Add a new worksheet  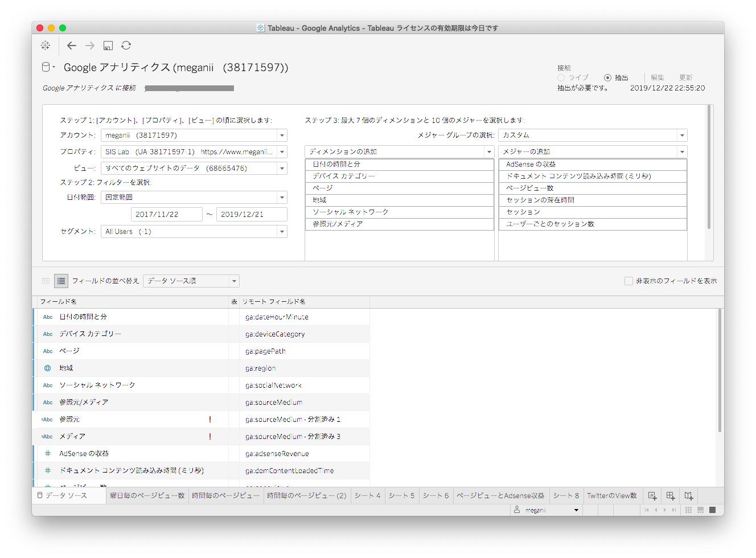click(x=652, y=496)
